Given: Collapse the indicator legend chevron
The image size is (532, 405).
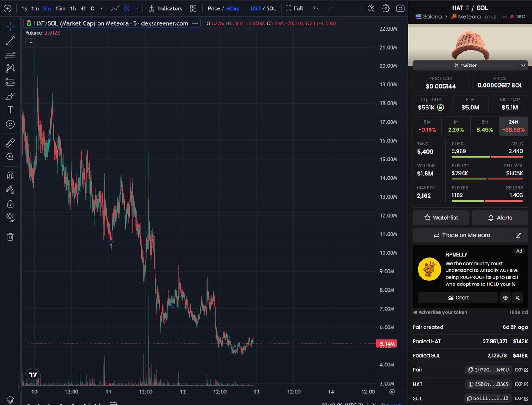Looking at the screenshot, I should [31, 43].
